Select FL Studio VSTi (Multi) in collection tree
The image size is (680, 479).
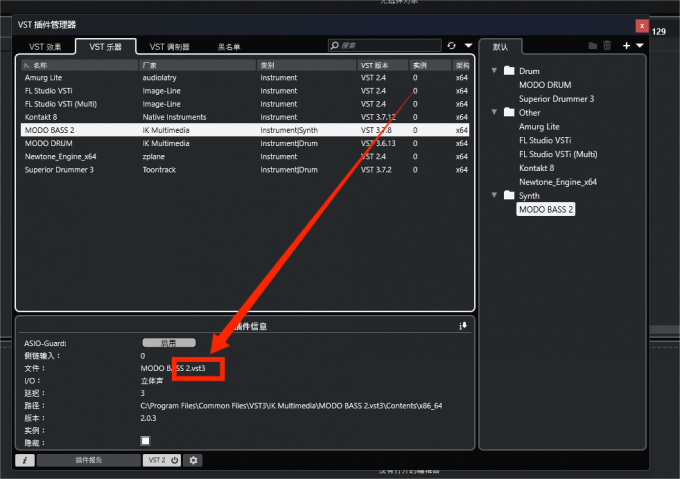558,154
